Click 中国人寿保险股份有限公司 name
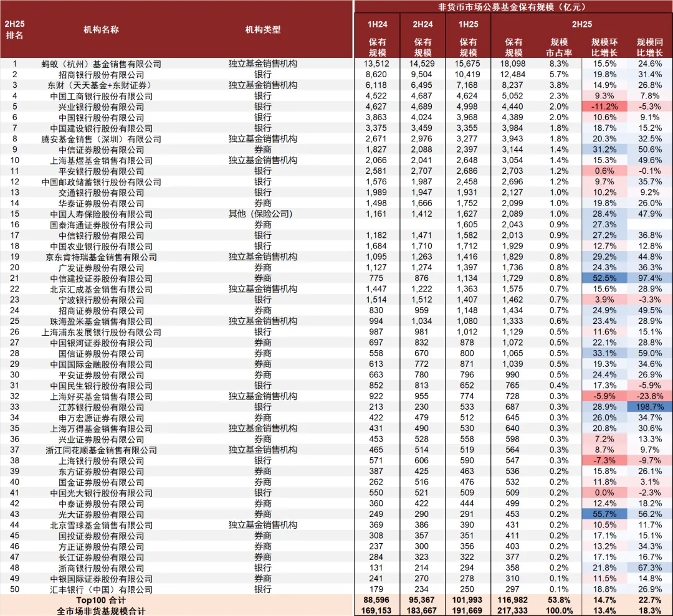Image resolution: width=673 pixels, height=616 pixels. [102, 214]
